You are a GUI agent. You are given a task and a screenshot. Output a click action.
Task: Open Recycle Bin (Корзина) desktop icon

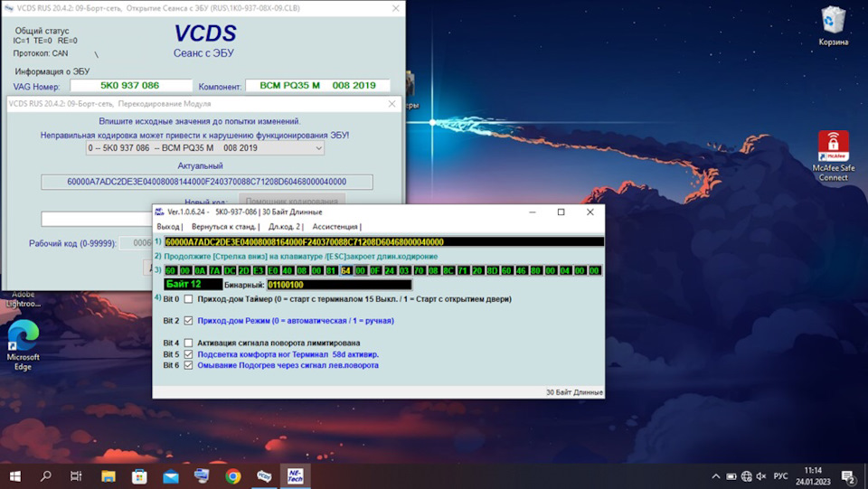[833, 26]
